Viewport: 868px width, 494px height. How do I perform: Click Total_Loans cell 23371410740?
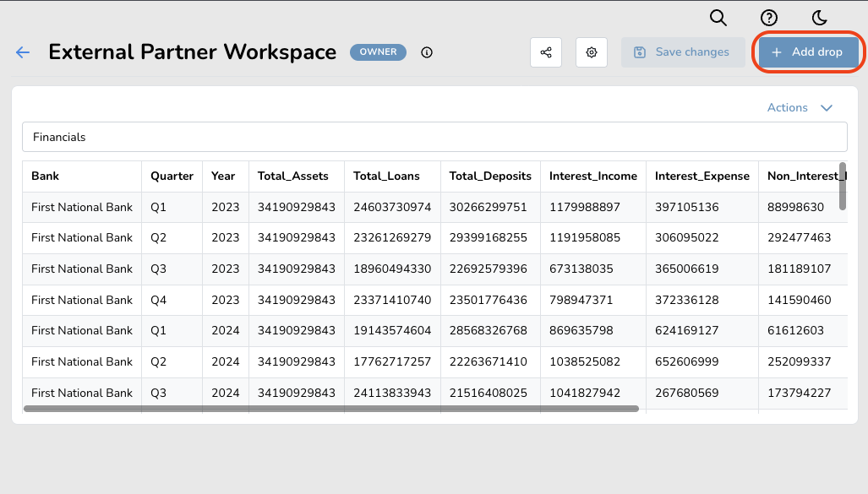[x=392, y=300]
